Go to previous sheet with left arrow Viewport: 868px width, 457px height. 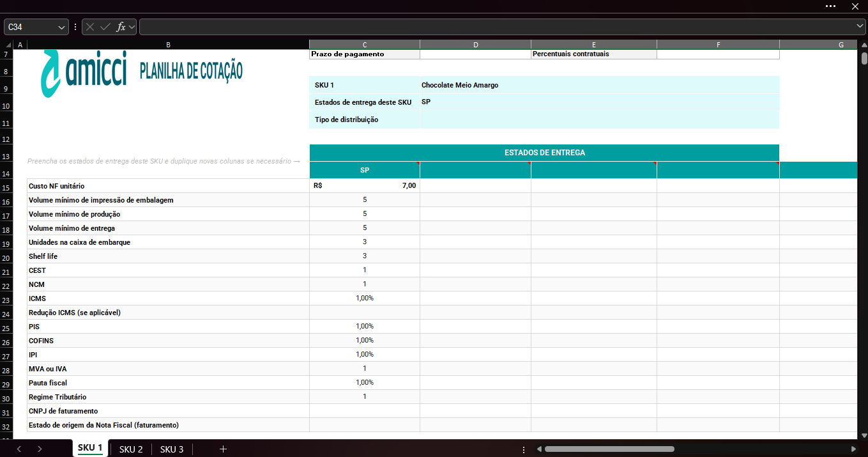pyautogui.click(x=19, y=449)
